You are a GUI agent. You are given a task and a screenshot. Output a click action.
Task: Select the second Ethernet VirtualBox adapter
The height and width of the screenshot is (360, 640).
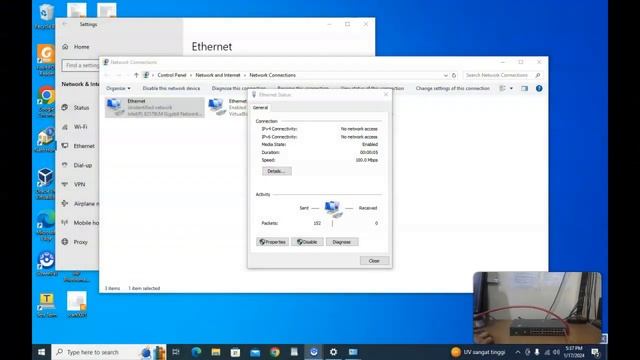pos(227,107)
